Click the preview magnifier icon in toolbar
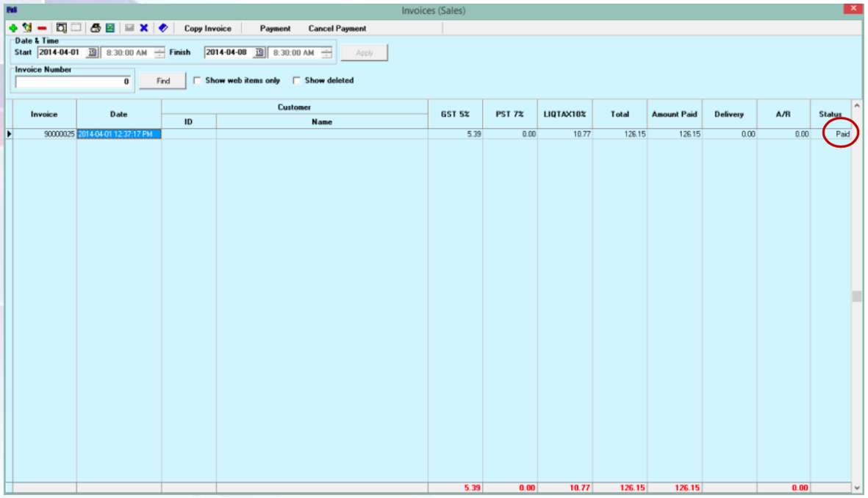Image resolution: width=868 pixels, height=498 pixels. pyautogui.click(x=62, y=28)
